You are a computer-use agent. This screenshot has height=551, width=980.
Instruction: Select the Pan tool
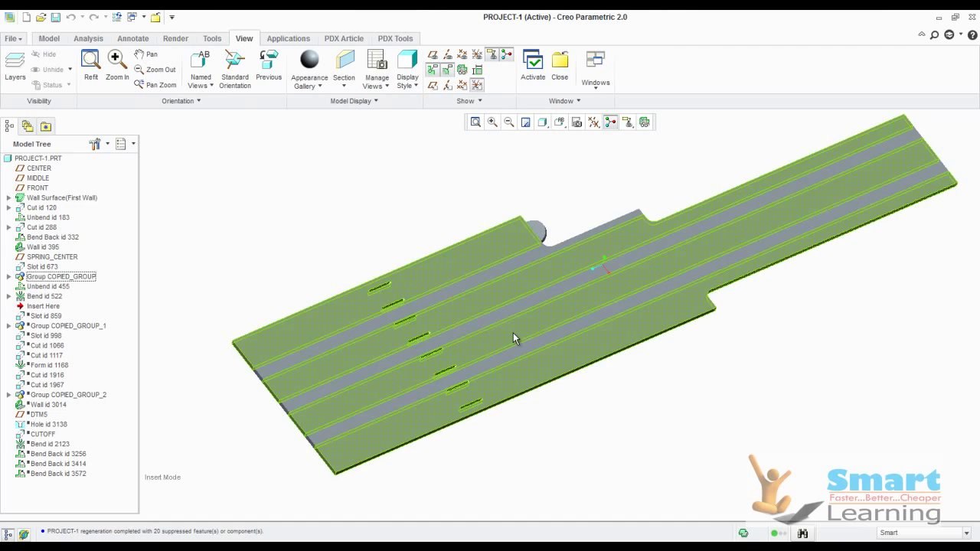(145, 54)
